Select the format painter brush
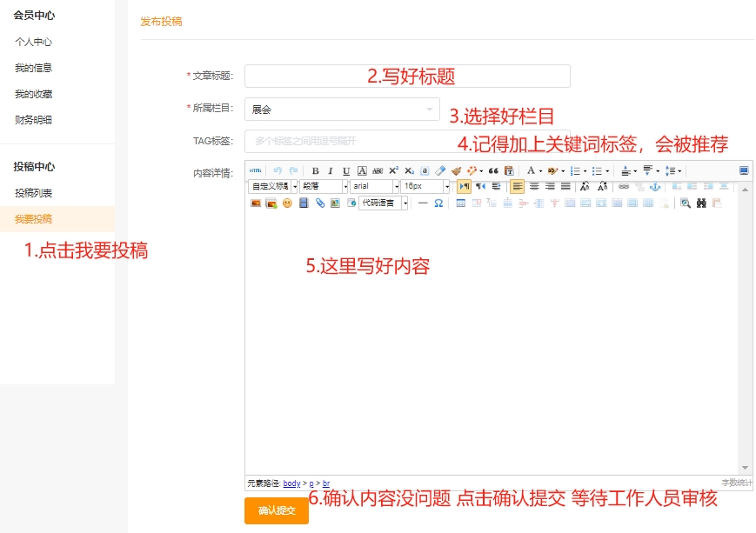Viewport: 756px width, 533px height. 456,170
